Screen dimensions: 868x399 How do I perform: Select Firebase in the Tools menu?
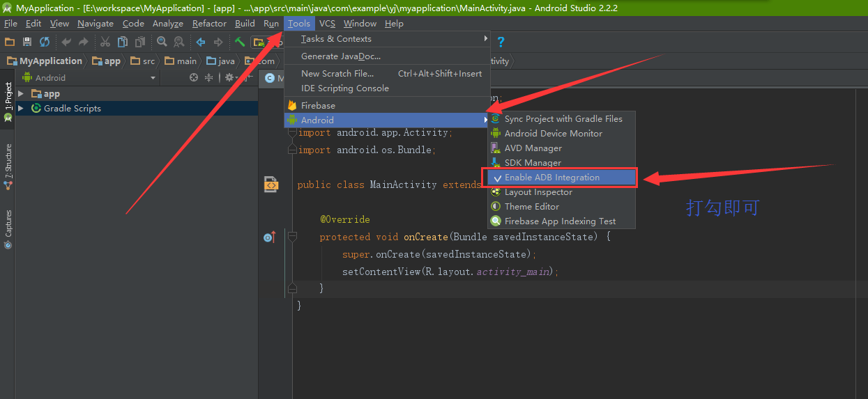(x=388, y=106)
